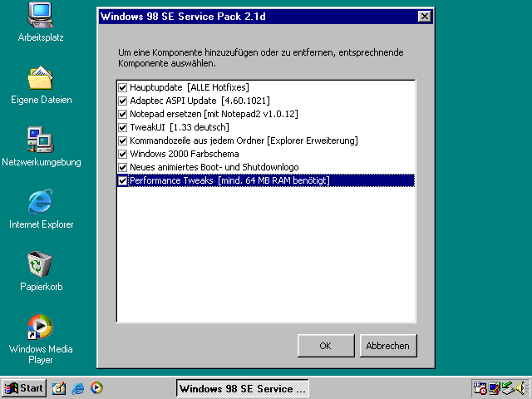This screenshot has height=399, width=532.
Task: Toggle the Notepad ersetzen checkbox
Action: pos(122,114)
